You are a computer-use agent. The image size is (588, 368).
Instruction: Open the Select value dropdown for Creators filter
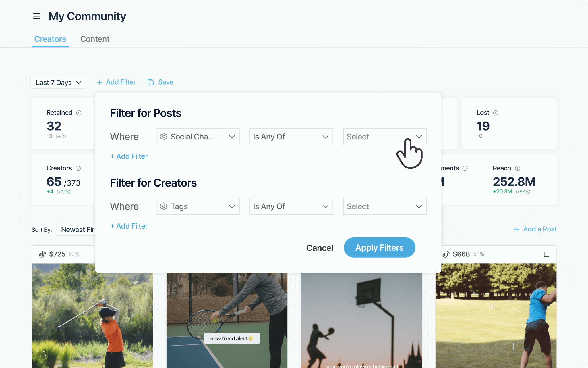[385, 206]
